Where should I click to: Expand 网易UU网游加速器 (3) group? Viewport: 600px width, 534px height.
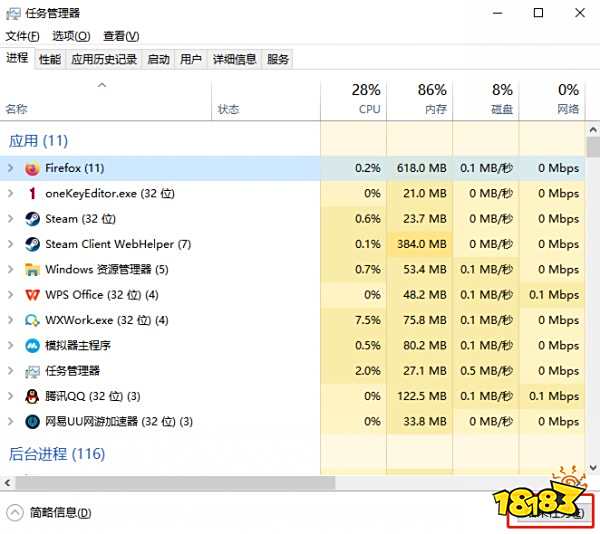pyautogui.click(x=11, y=422)
